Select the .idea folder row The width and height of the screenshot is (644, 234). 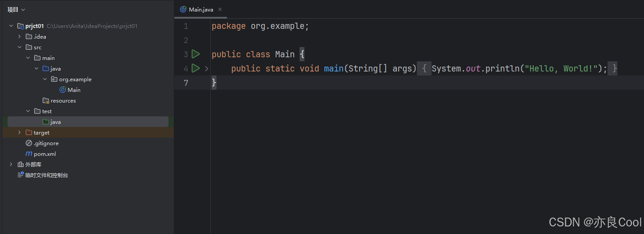tap(88, 37)
